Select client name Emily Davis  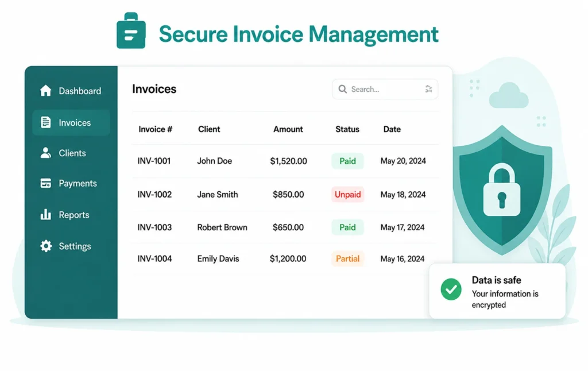(x=218, y=258)
